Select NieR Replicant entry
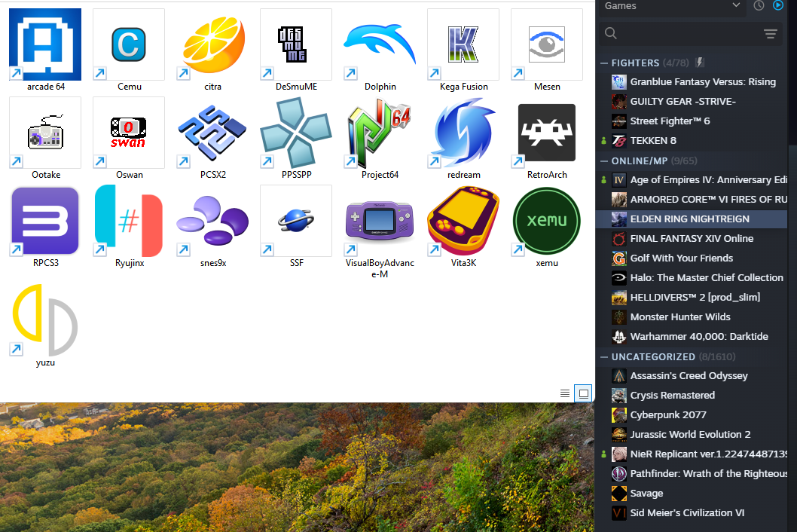Screen dimensions: 797x532 pyautogui.click(x=692, y=454)
